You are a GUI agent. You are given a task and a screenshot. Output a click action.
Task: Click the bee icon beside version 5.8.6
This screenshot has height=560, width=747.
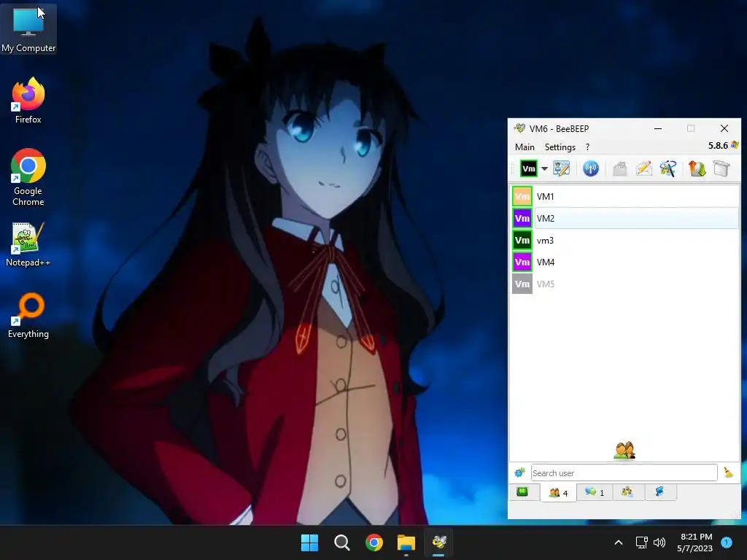(x=735, y=145)
